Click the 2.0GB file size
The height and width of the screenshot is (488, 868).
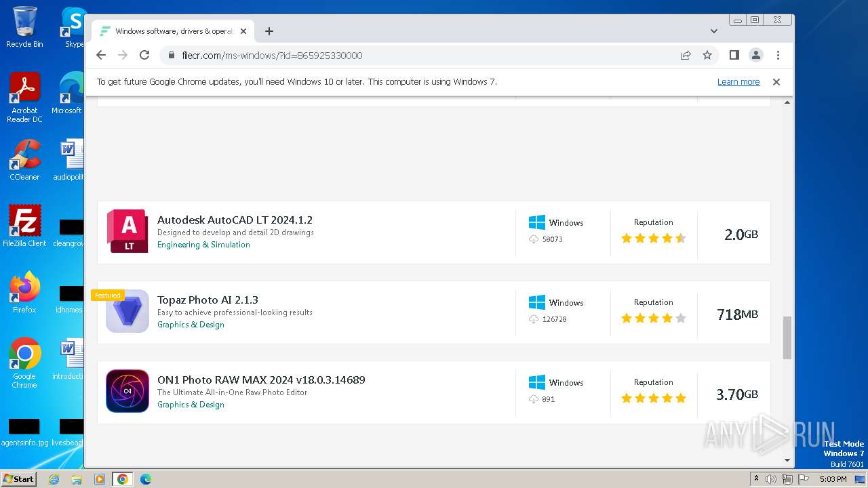[x=741, y=235]
